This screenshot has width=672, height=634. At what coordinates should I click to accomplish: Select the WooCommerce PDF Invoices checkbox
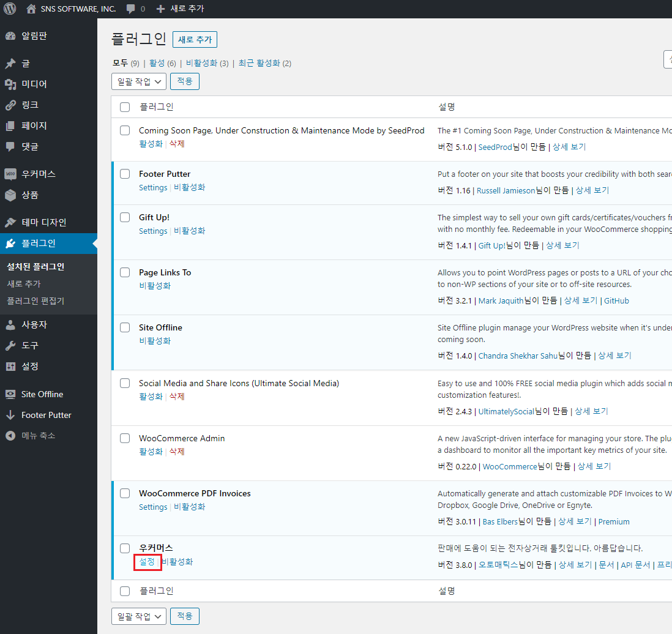(x=125, y=493)
